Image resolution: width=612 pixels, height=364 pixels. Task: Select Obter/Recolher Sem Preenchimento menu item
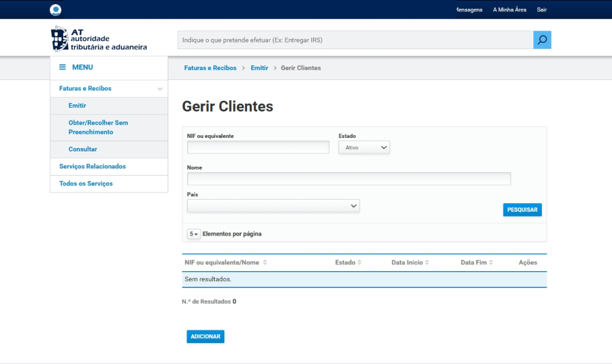coord(98,127)
